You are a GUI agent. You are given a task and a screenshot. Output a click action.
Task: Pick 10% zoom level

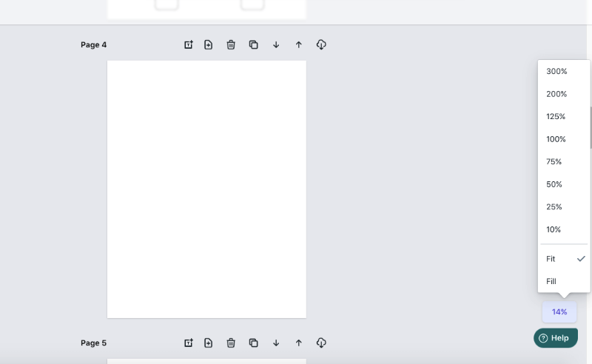[x=564, y=229]
